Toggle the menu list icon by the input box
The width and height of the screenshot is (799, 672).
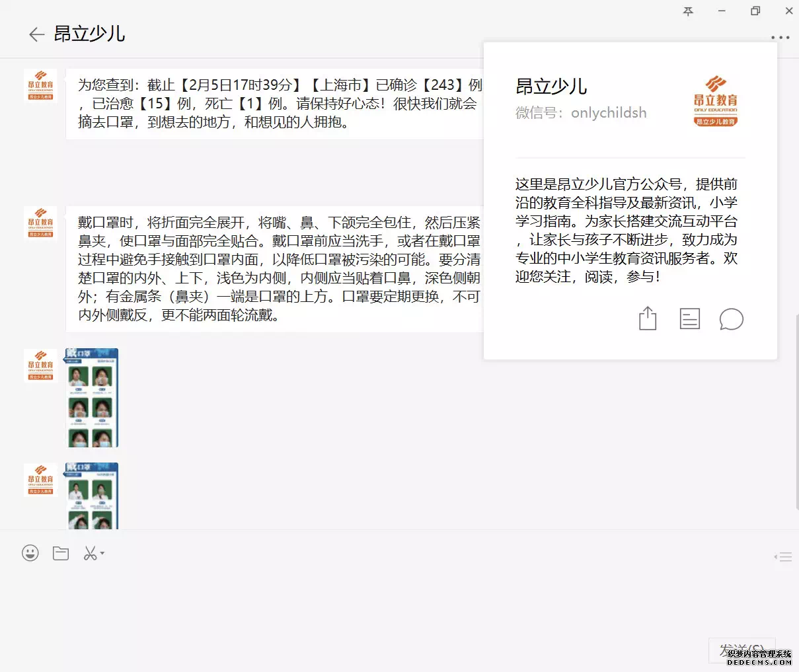pyautogui.click(x=783, y=557)
